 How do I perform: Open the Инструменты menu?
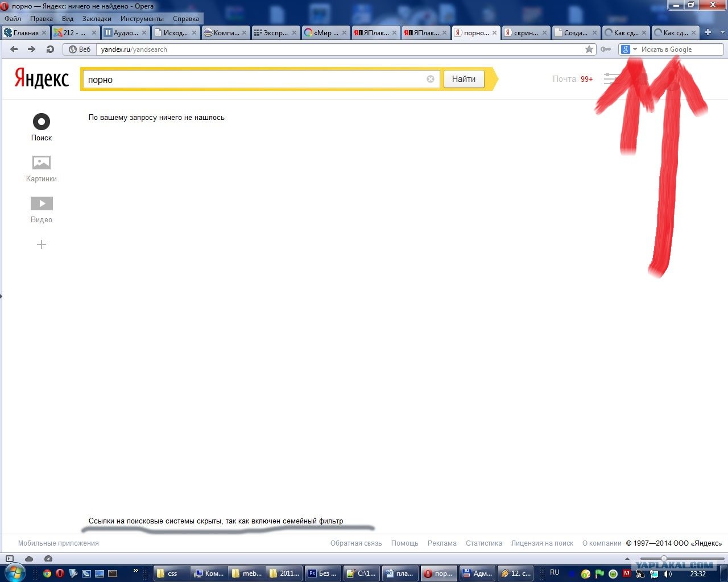(142, 19)
